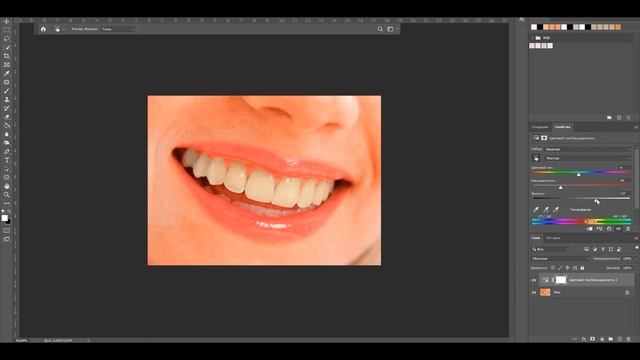Pick the add-to-sample eyedropper in Properties
This screenshot has width=640, height=360.
coord(546,209)
